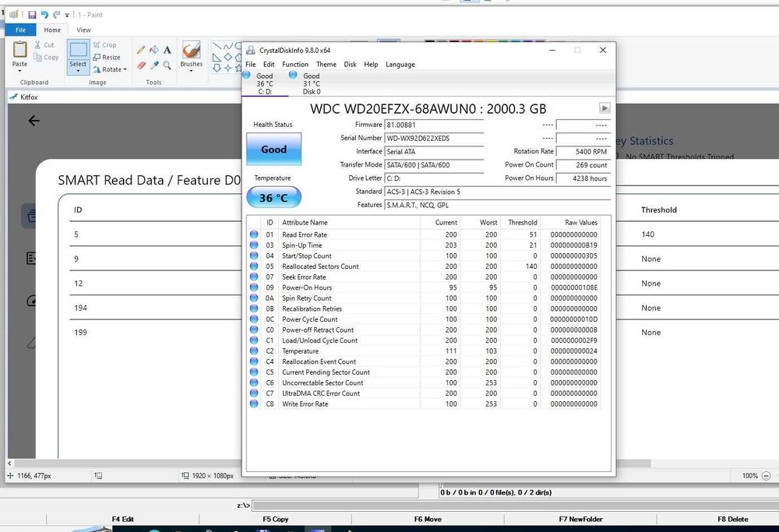Click the status circle of Read Error Rate row

click(254, 234)
